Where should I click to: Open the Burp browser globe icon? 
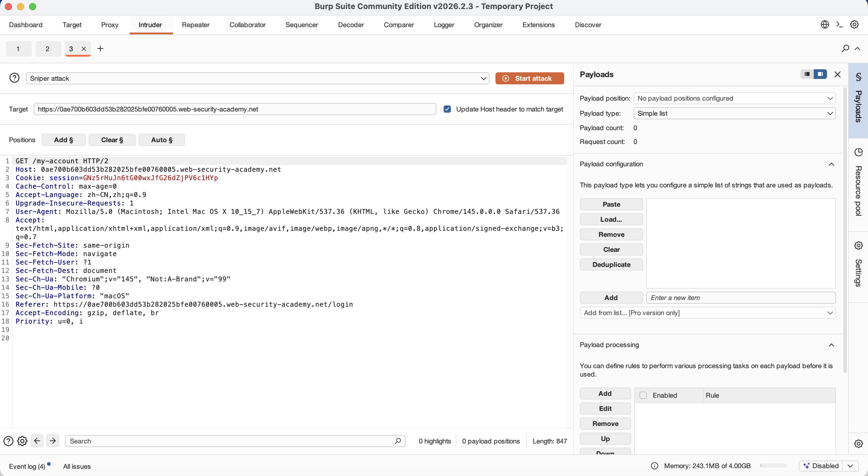click(x=825, y=25)
